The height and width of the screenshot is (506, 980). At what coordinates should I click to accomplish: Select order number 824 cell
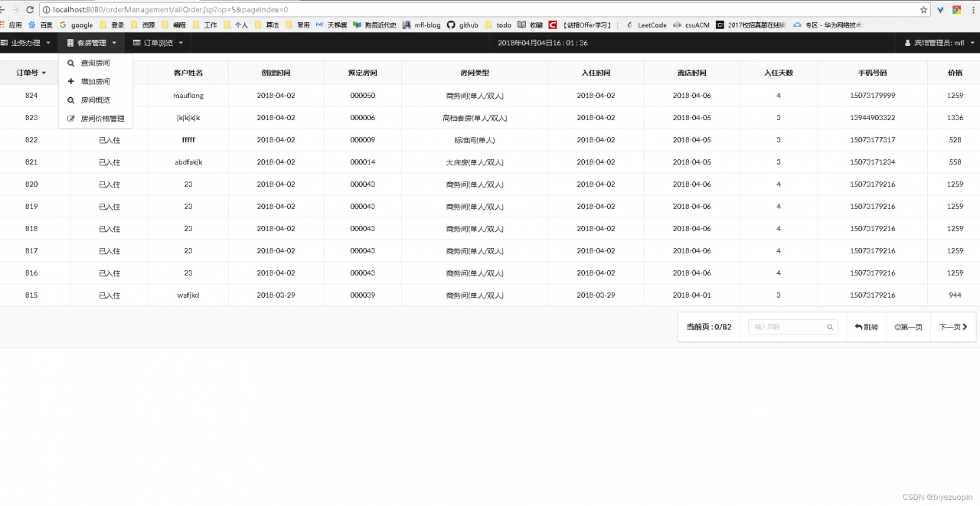click(31, 96)
